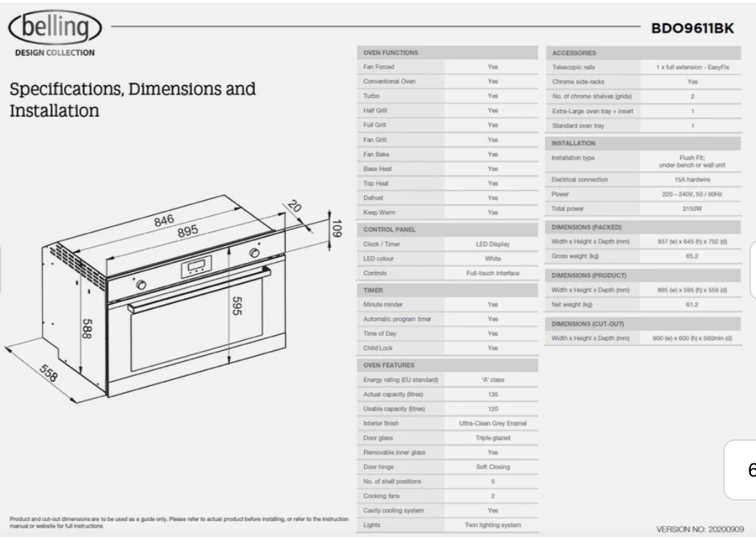The height and width of the screenshot is (540, 756).
Task: Click the TIMER section header
Action: tap(447, 290)
